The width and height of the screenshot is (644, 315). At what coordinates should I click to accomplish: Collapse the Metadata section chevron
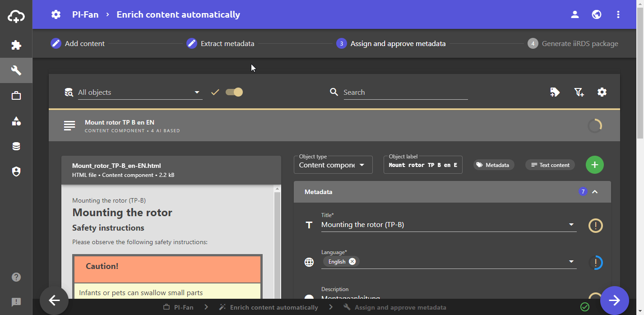point(595,192)
